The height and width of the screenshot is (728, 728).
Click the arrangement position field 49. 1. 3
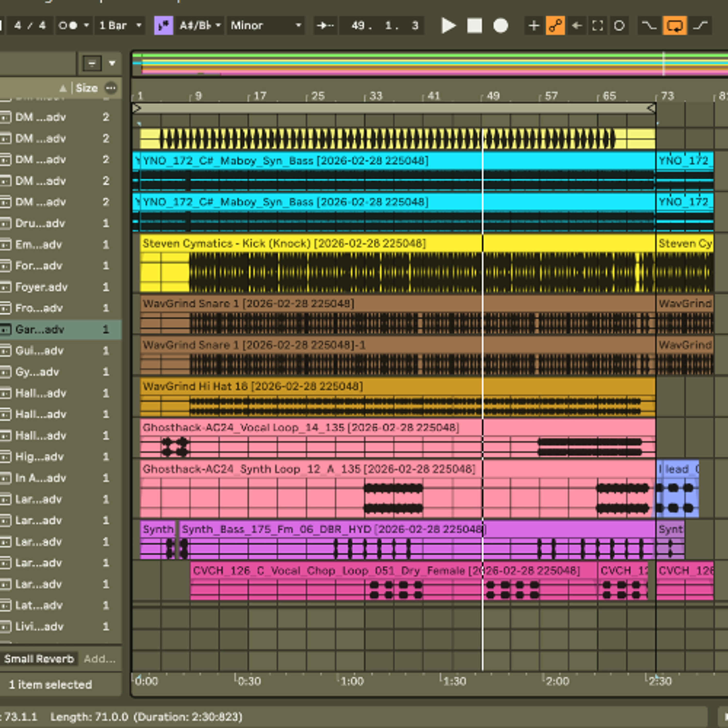[382, 26]
